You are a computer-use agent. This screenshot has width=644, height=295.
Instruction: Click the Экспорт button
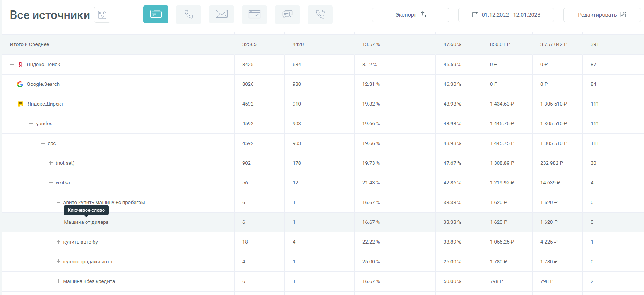tap(410, 15)
